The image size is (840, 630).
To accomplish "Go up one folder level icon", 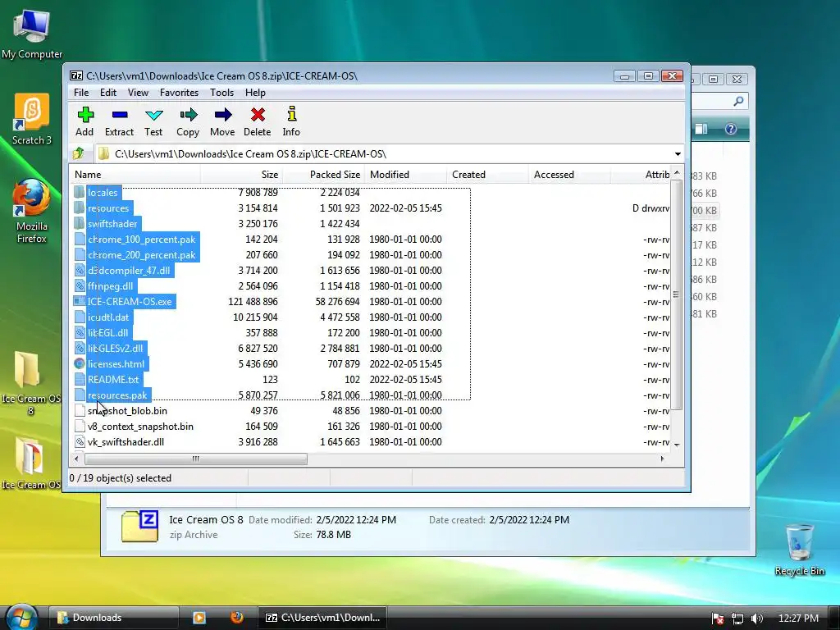I will point(79,153).
